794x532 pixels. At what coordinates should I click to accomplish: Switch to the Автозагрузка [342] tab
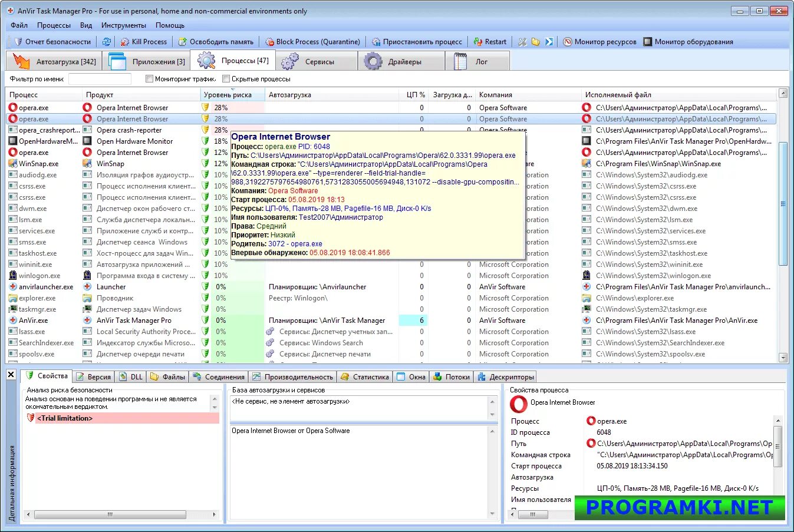click(54, 61)
